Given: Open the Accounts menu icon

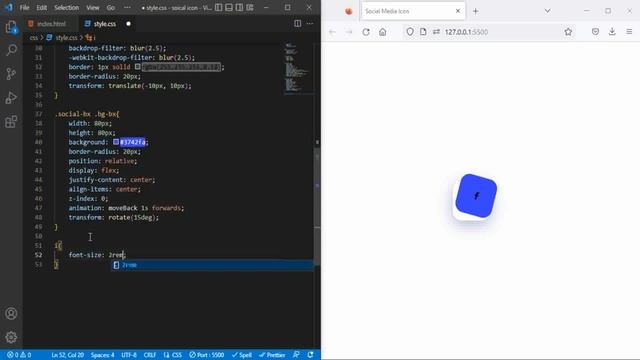Looking at the screenshot, I should (x=11, y=313).
